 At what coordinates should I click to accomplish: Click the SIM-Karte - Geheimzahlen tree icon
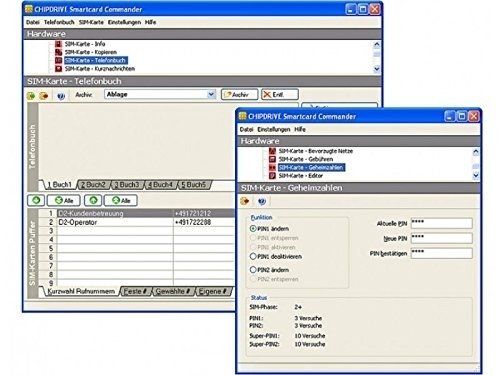(x=273, y=167)
